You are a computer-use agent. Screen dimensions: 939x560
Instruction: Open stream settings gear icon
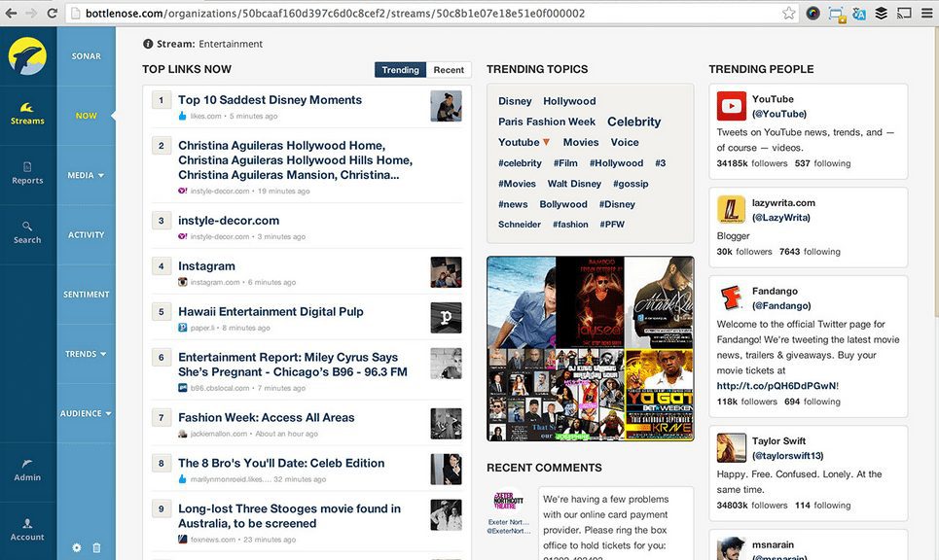(77, 548)
